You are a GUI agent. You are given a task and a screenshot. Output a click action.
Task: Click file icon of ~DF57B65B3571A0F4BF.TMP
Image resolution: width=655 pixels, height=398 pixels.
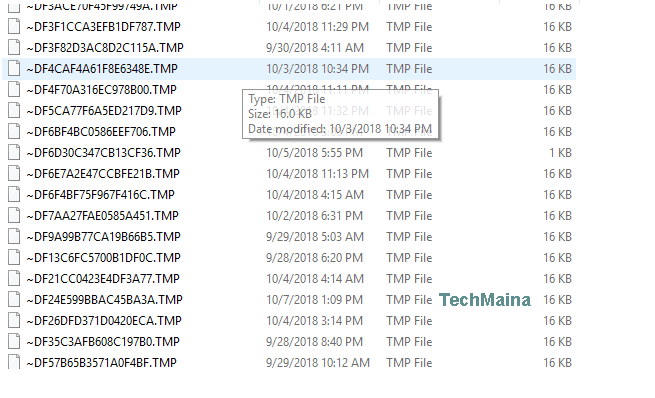point(14,362)
